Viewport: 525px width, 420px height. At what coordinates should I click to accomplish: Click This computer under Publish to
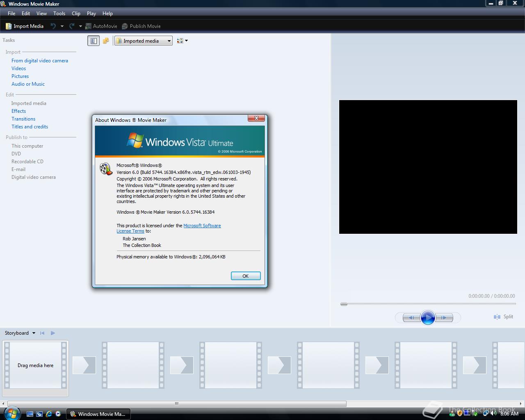pyautogui.click(x=27, y=146)
